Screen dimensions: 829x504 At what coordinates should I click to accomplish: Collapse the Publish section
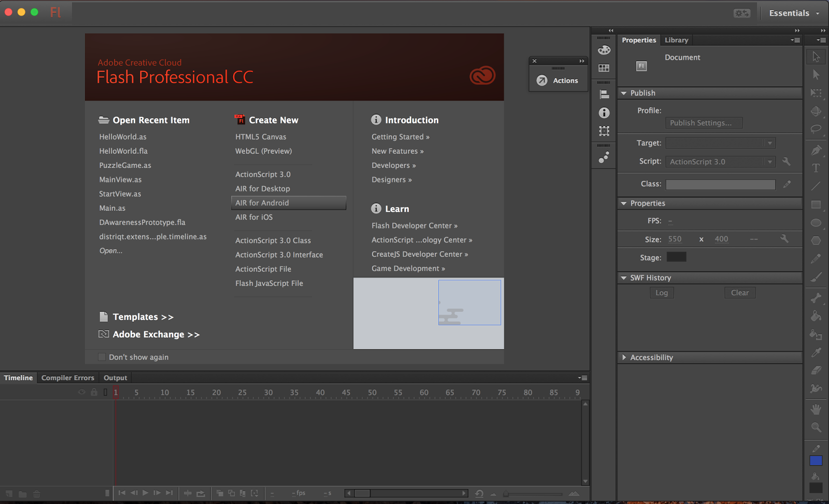click(x=625, y=93)
